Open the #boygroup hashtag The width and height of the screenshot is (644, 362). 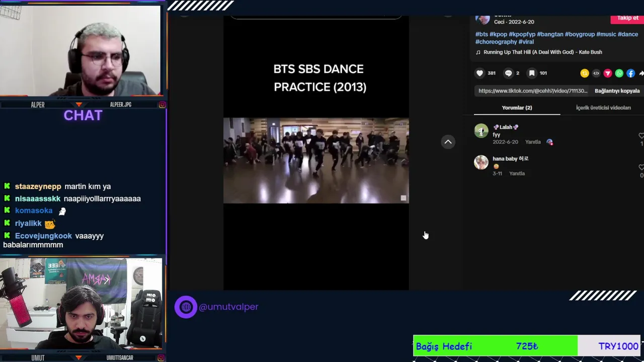580,34
